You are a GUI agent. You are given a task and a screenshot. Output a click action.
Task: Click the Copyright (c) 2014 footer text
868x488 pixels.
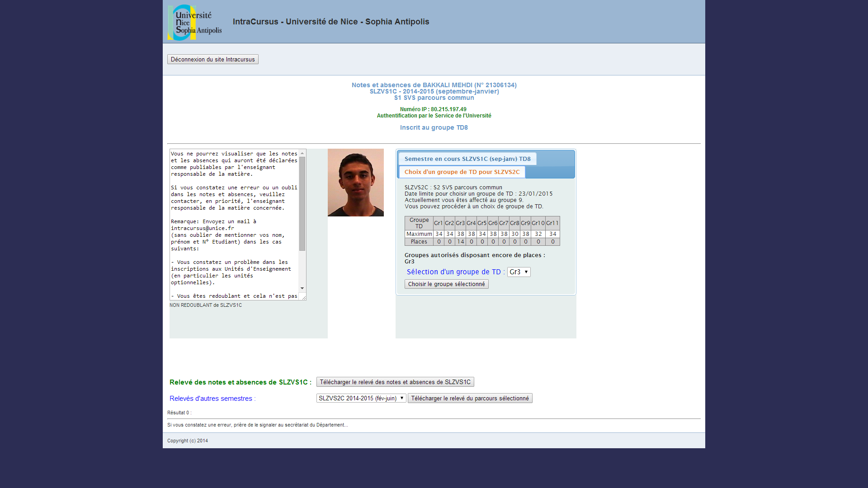188,441
